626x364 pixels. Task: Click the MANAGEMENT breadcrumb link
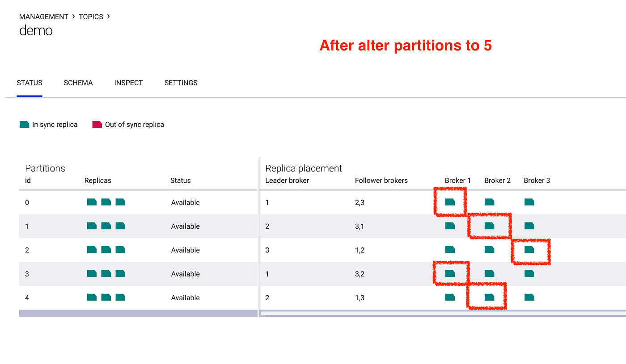43,17
